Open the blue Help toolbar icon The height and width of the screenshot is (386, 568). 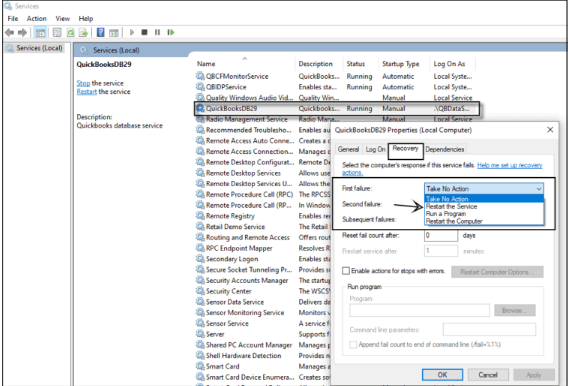(101, 33)
